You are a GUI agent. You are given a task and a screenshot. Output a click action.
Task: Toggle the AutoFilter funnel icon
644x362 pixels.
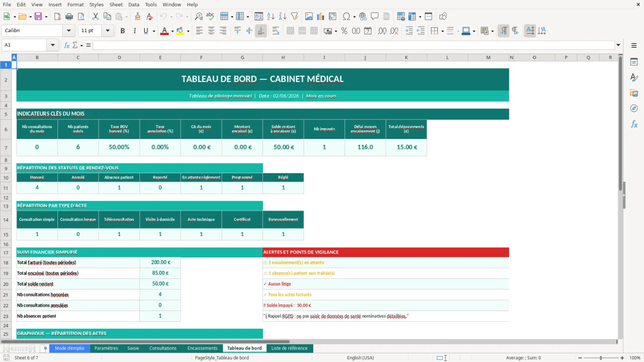tap(294, 17)
